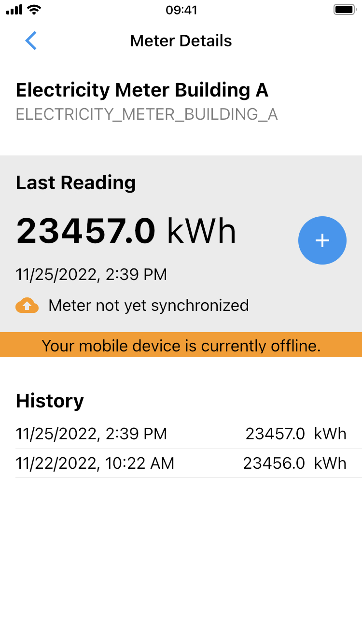Tap the 09:41 clock in status bar
362x644 pixels.
tap(181, 10)
